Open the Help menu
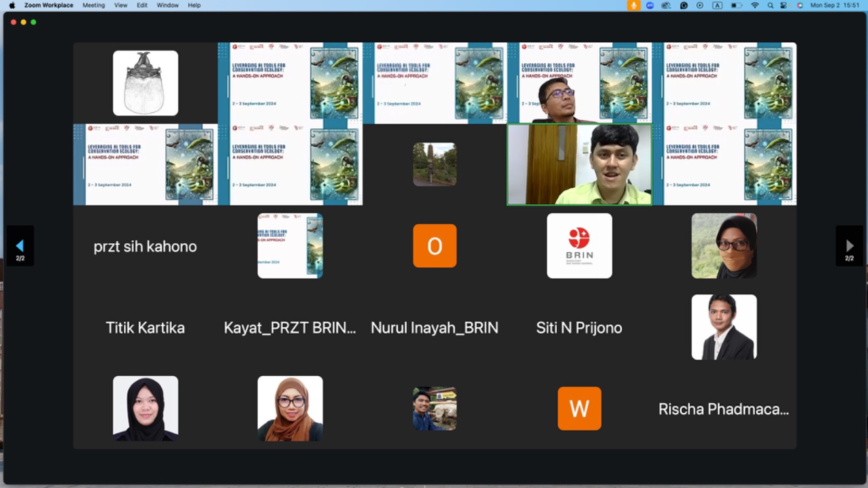The image size is (868, 488). tap(194, 5)
